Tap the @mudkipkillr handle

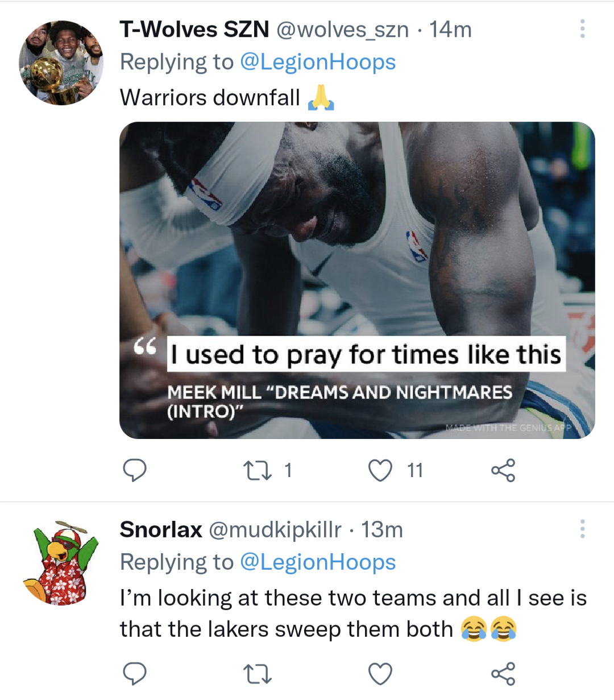click(x=275, y=529)
